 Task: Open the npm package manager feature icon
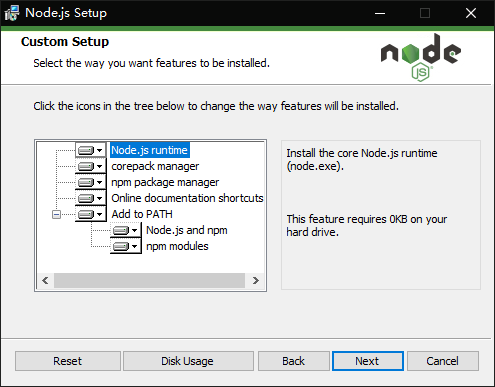[91, 182]
